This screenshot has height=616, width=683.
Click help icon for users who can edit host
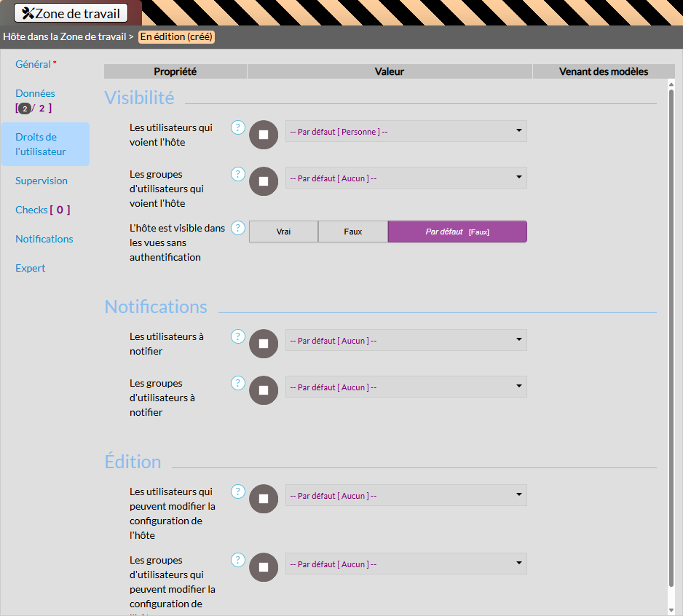[x=238, y=491]
